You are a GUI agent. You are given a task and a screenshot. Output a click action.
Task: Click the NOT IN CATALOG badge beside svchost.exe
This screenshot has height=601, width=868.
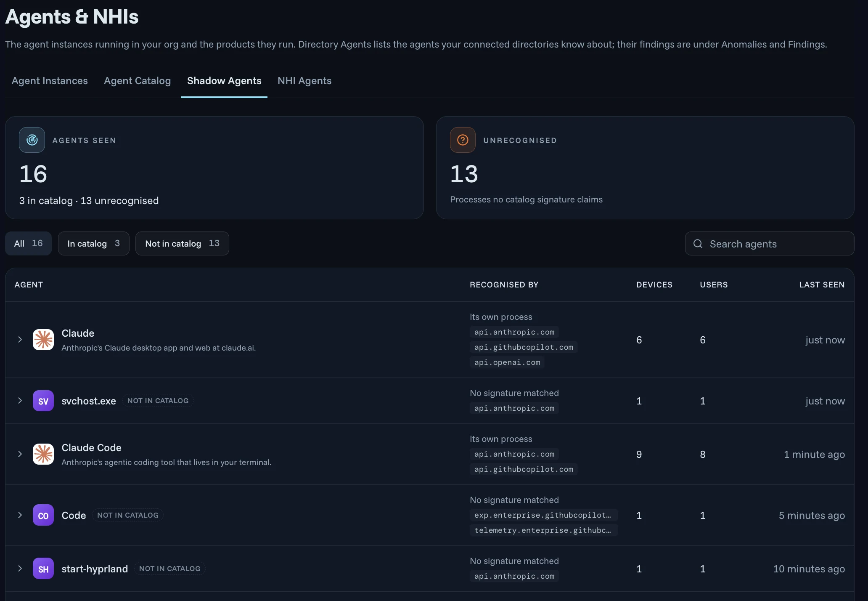click(158, 401)
